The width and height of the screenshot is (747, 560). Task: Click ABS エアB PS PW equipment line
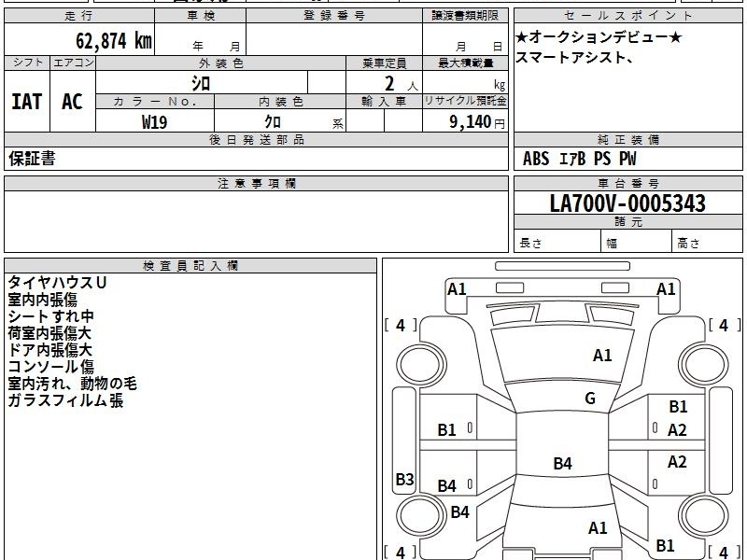coord(579,159)
